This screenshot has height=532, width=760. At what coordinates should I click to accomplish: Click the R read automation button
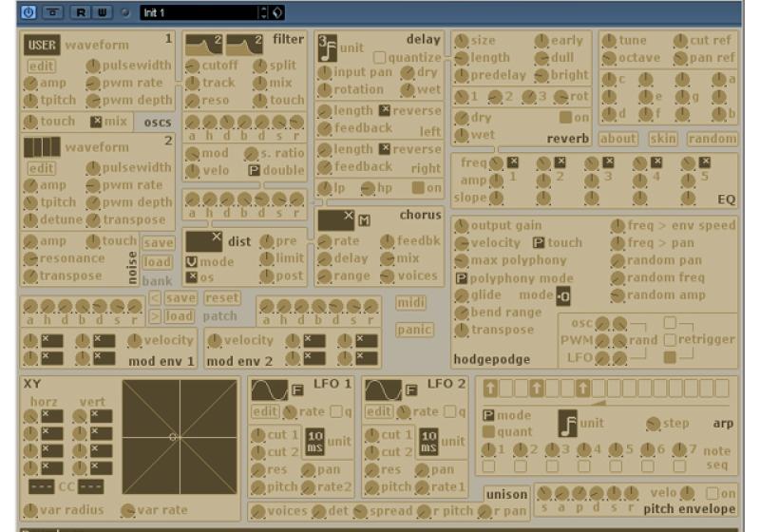pos(81,12)
